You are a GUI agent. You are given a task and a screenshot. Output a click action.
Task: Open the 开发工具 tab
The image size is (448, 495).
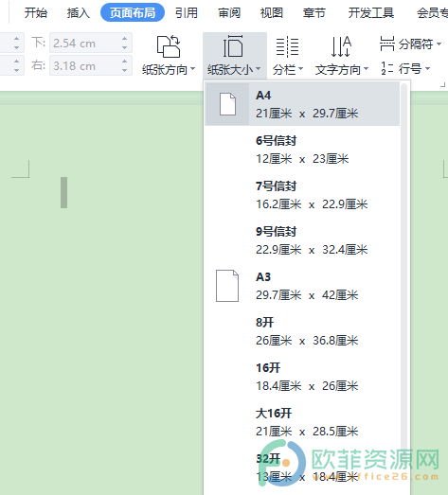[x=371, y=13]
